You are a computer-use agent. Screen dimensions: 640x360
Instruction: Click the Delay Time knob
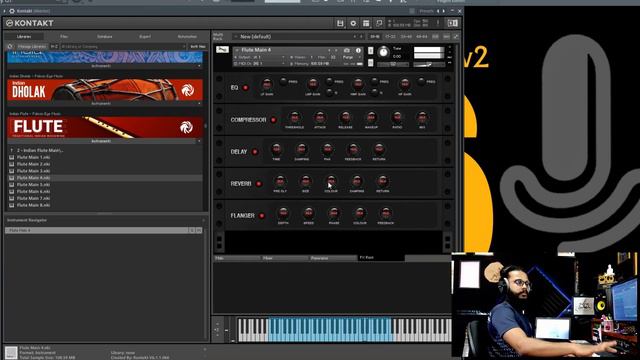click(276, 149)
